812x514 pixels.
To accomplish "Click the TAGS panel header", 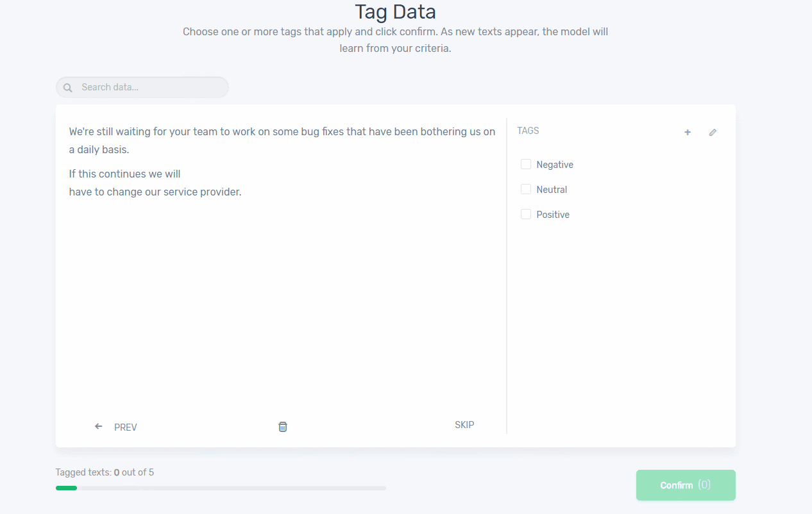I will click(528, 131).
